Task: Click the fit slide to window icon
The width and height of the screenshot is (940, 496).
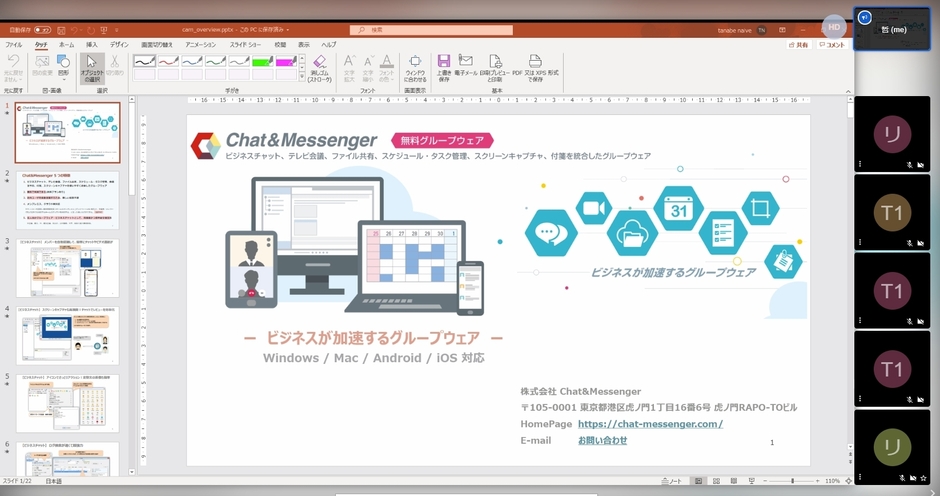Action: (848, 481)
